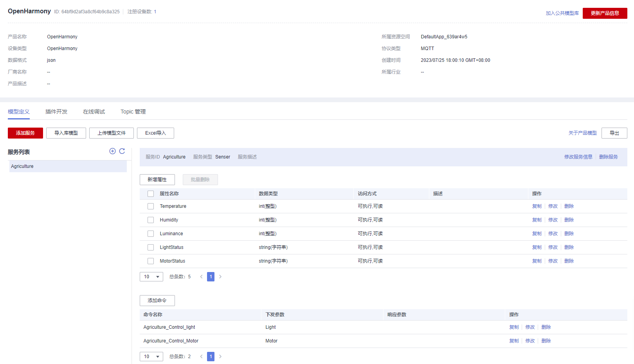Image resolution: width=634 pixels, height=364 pixels.
Task: Toggle the select-all properties checkbox
Action: pyautogui.click(x=151, y=194)
